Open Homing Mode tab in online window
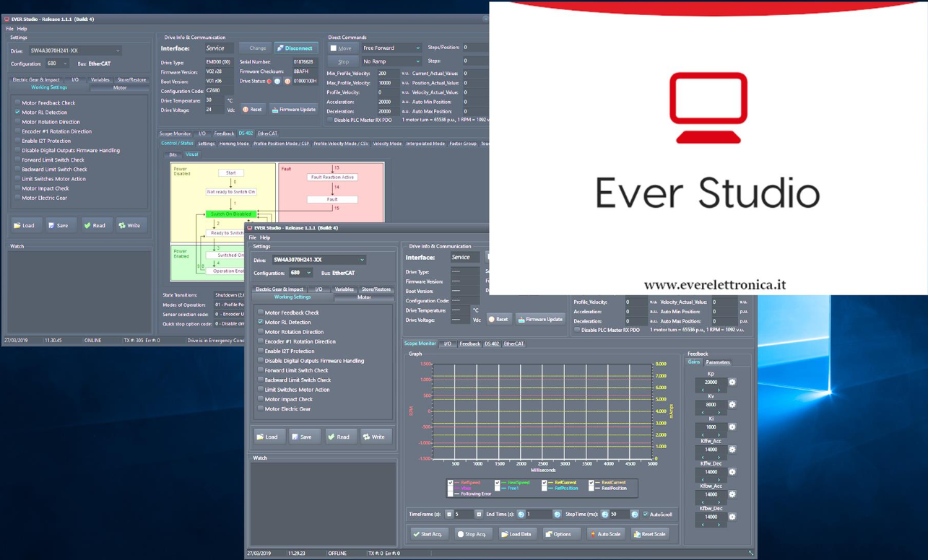The height and width of the screenshot is (560, 928). (234, 144)
